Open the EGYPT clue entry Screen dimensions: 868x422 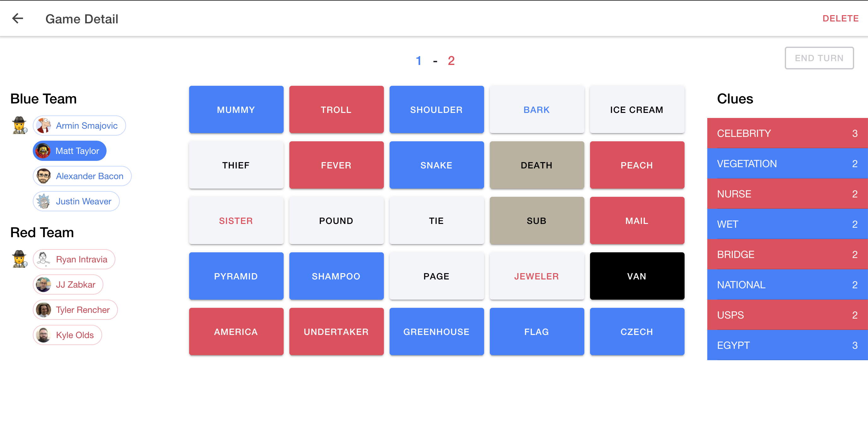point(787,345)
